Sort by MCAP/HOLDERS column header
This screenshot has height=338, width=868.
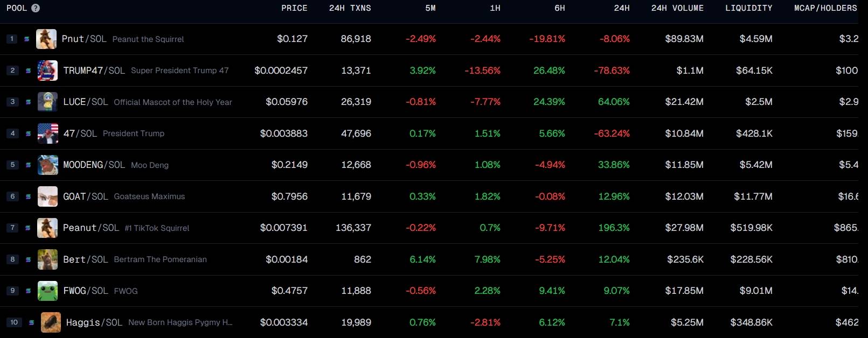[x=825, y=8]
